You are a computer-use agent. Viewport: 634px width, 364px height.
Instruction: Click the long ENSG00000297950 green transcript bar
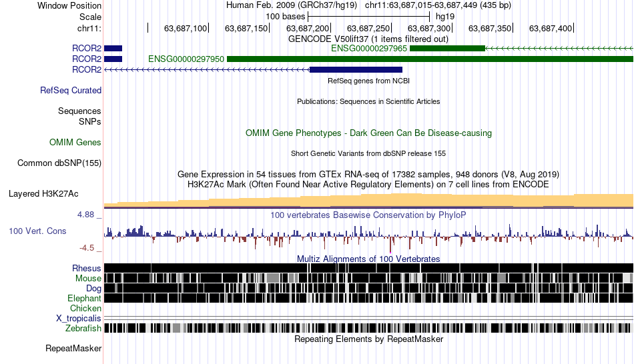pos(430,59)
